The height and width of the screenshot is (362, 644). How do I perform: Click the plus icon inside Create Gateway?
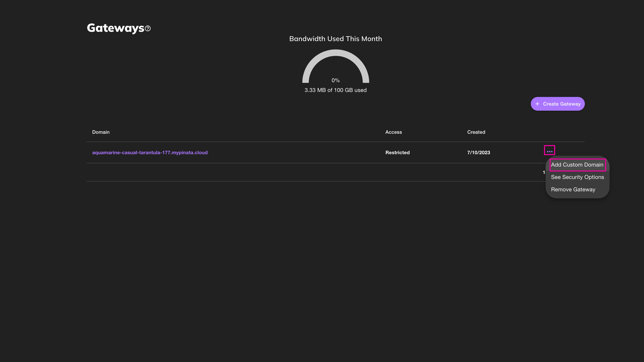point(537,104)
